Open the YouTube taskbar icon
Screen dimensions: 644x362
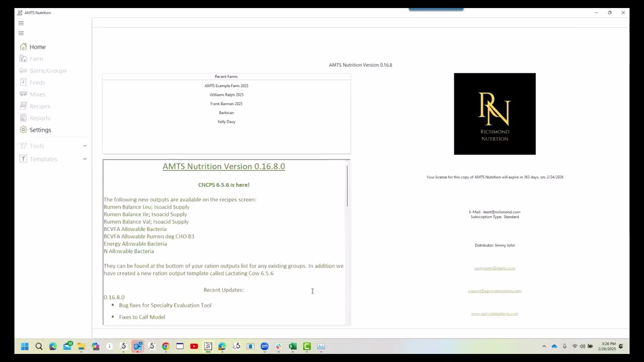click(194, 346)
